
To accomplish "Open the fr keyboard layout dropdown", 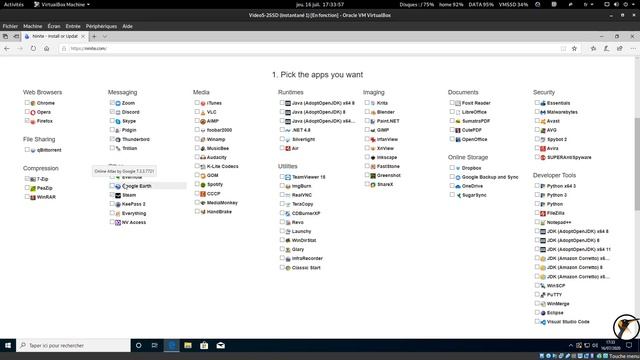I will [x=588, y=4].
